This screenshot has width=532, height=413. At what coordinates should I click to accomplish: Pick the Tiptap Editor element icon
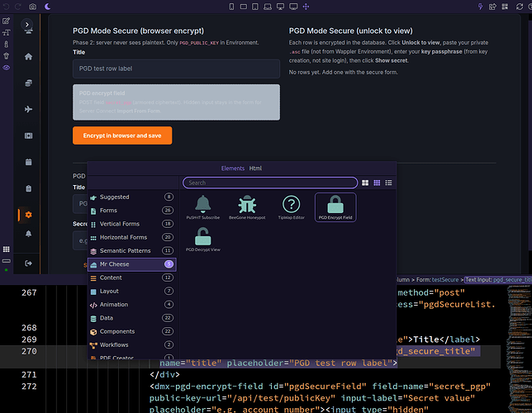coord(291,204)
